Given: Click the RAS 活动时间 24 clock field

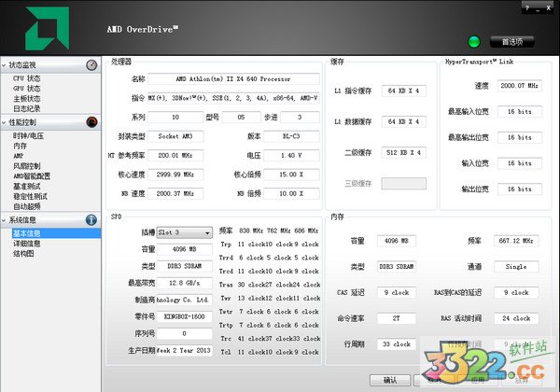Looking at the screenshot, I should (516, 318).
